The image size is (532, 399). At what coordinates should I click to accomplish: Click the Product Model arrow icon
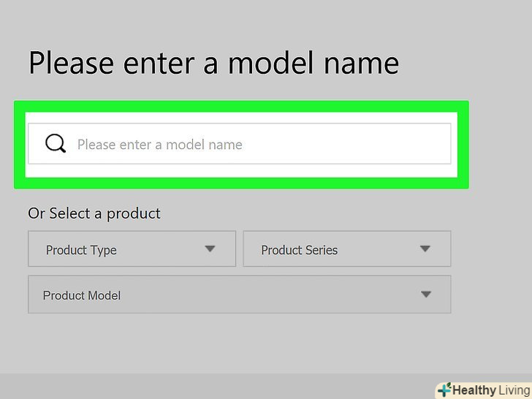pos(426,294)
